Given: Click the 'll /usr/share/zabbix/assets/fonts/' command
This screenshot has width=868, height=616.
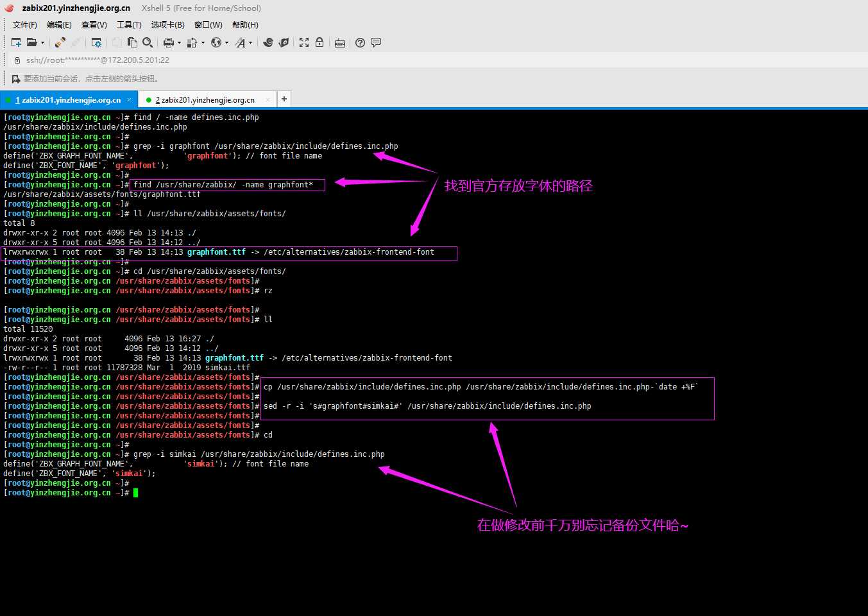Looking at the screenshot, I should (x=210, y=214).
